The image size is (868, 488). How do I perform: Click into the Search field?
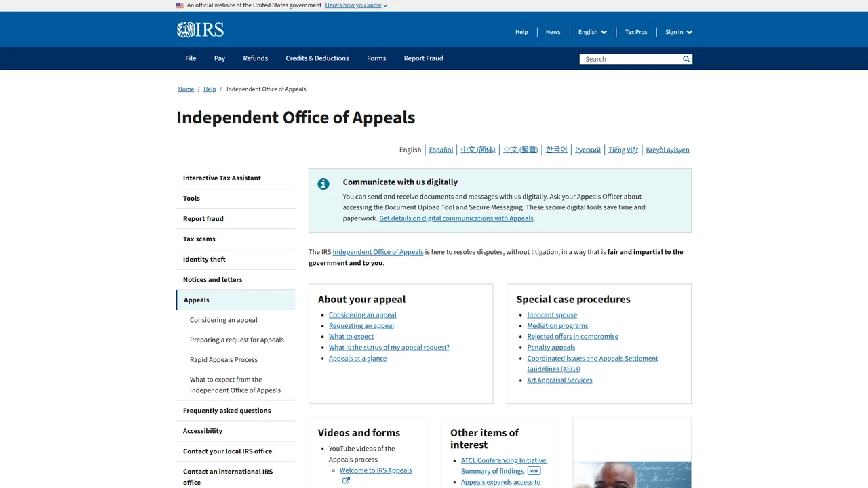631,59
